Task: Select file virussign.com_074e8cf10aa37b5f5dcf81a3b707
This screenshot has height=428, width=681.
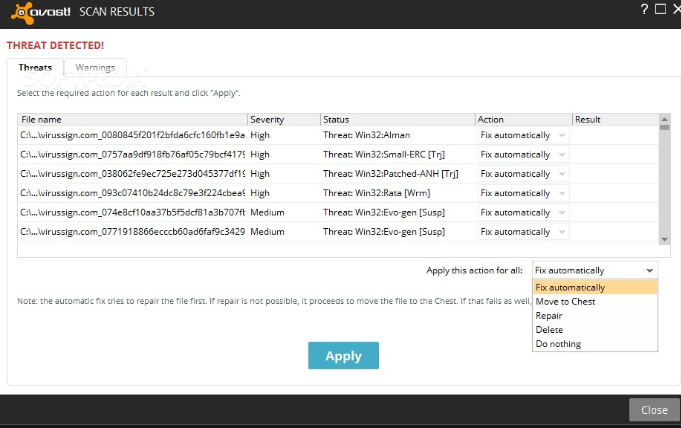Action: click(132, 212)
